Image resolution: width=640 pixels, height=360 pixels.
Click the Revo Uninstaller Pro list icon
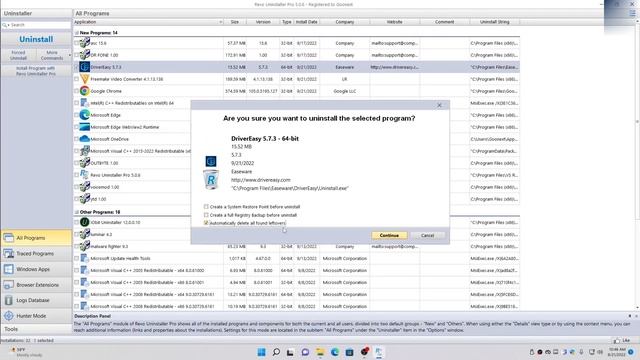pyautogui.click(x=84, y=175)
